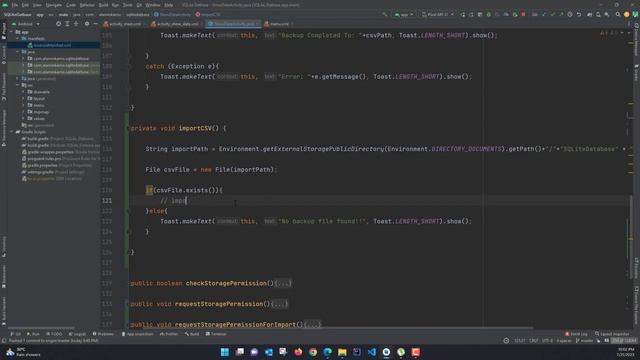Open the Run tool window
Image resolution: width=640 pixels, height=360 pixels.
pos(33,334)
